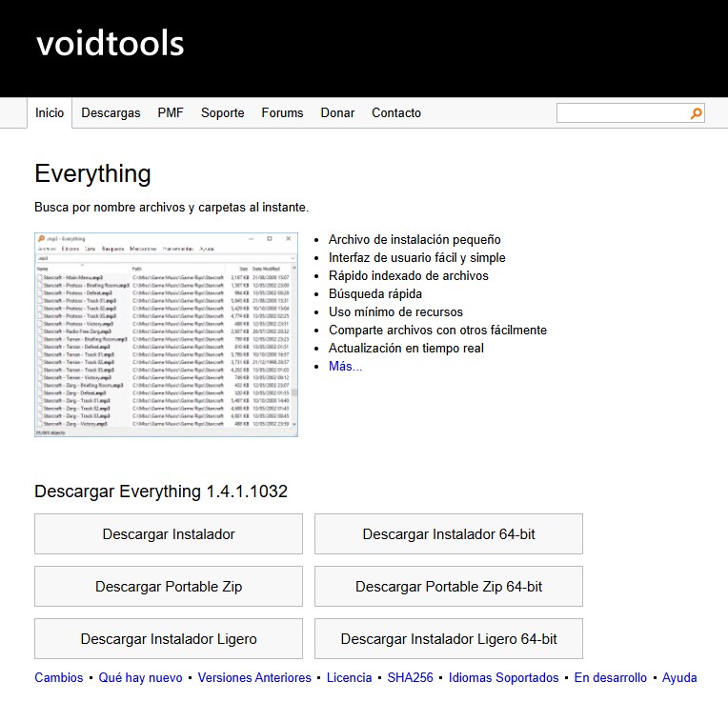Image resolution: width=728 pixels, height=702 pixels.
Task: Open the Cambios link
Action: [x=59, y=677]
